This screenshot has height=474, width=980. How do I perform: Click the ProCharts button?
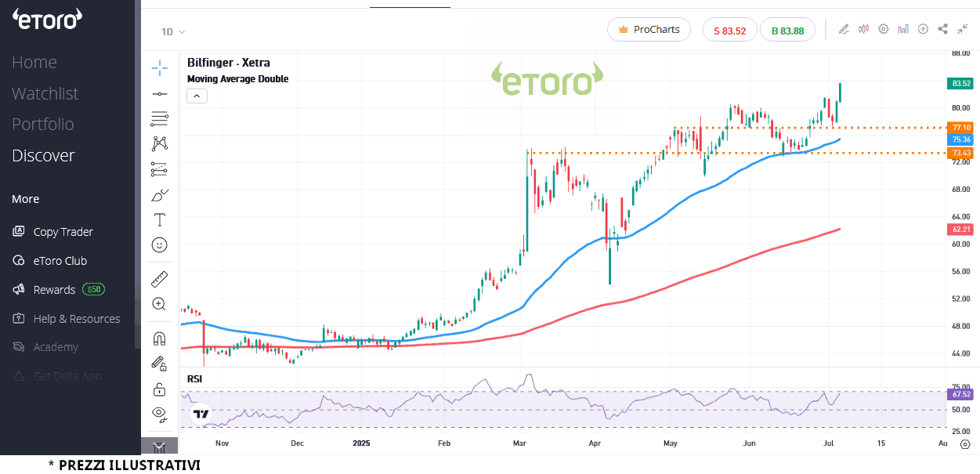click(x=649, y=30)
